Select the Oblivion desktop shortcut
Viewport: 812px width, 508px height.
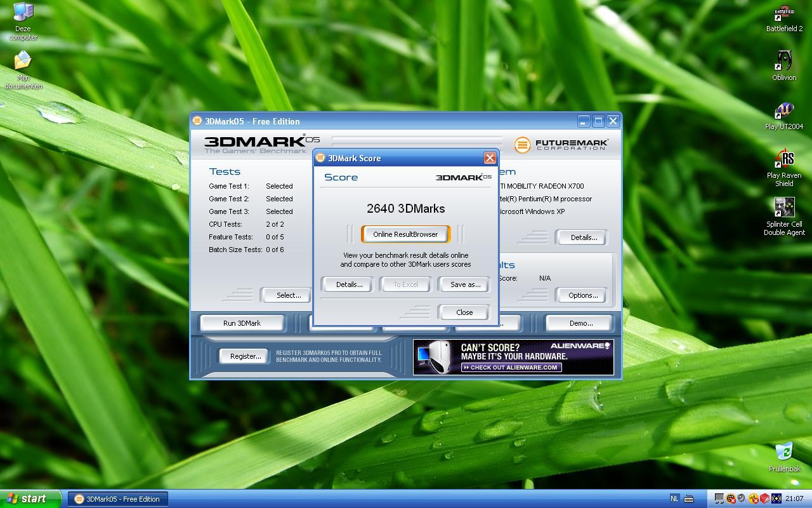click(x=784, y=65)
